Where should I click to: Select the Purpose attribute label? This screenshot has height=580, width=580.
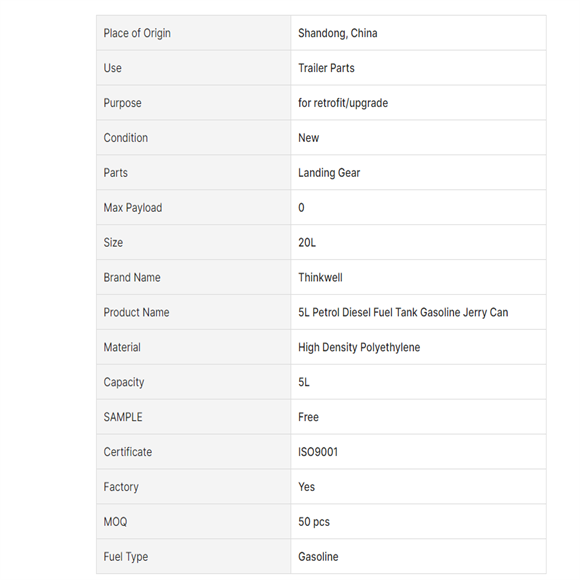pos(122,103)
